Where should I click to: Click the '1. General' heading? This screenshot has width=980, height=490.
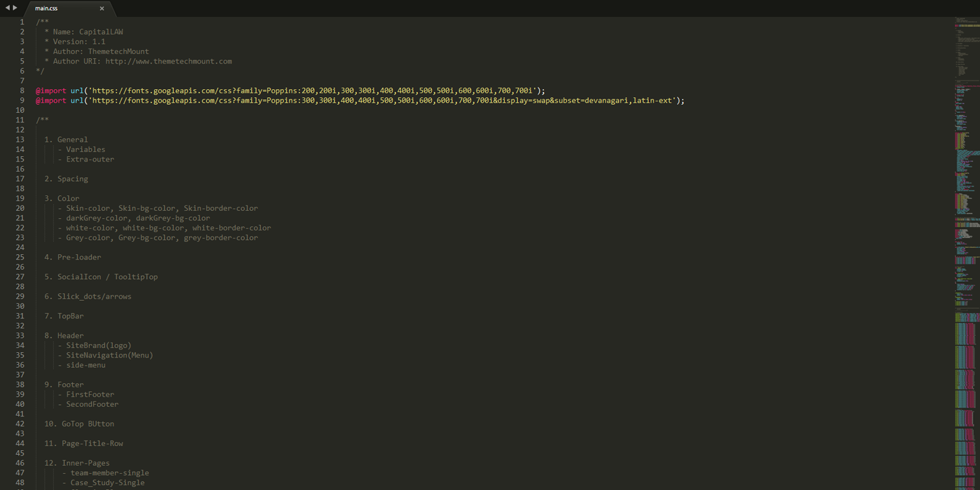pyautogui.click(x=66, y=139)
